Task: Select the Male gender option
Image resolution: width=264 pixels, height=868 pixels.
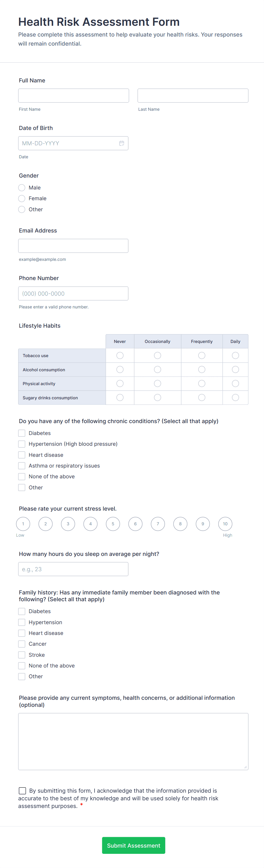Action: (22, 188)
